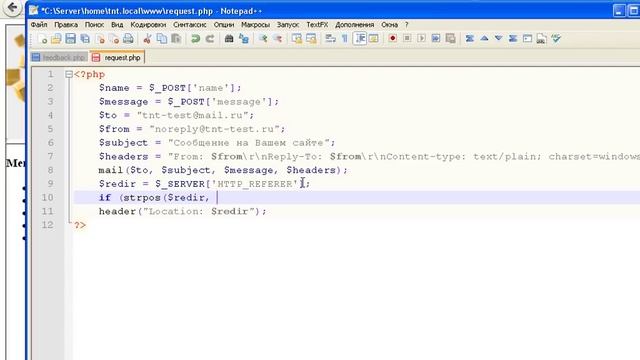Toggle show all characters pilcrow icon
Viewport: 640px width, 360px height.
(x=344, y=39)
